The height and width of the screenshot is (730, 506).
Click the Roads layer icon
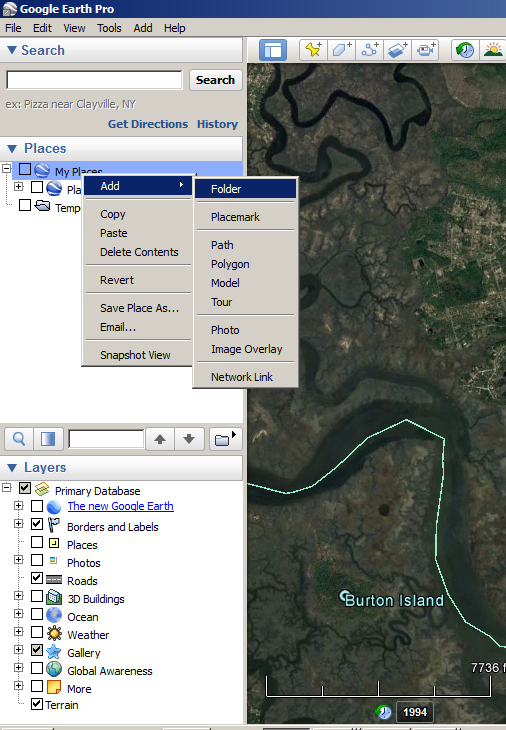point(54,579)
